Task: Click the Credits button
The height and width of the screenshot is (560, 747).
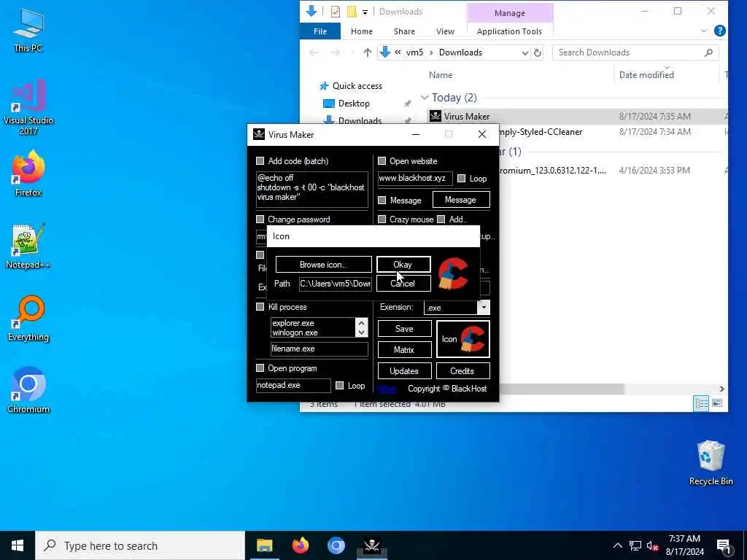Action: click(x=462, y=371)
